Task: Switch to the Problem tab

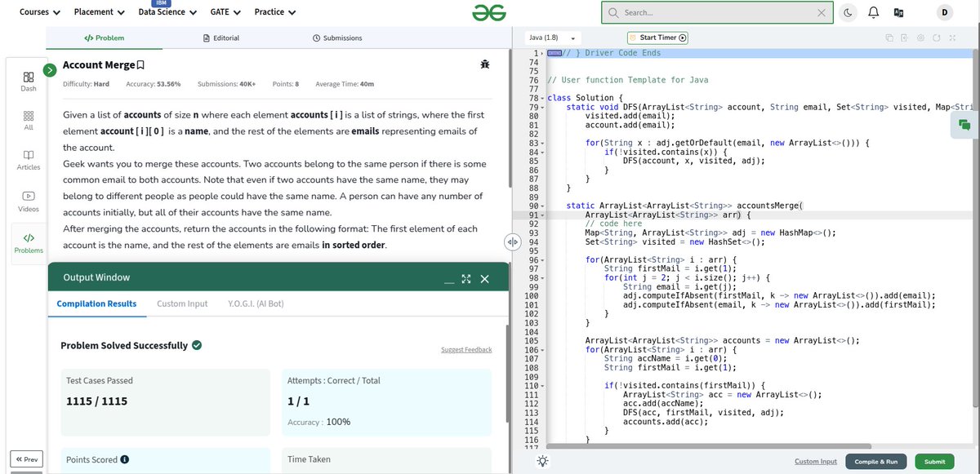Action: 105,38
